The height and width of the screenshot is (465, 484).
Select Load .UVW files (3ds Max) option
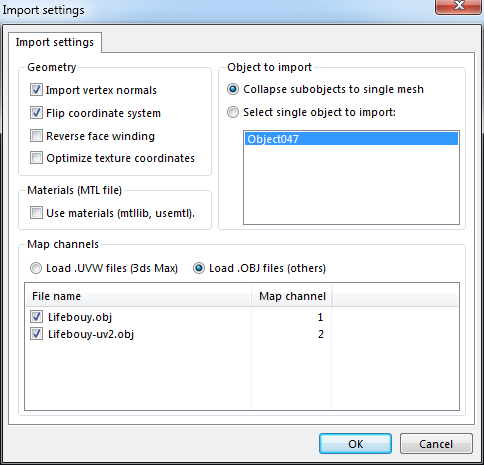36,268
